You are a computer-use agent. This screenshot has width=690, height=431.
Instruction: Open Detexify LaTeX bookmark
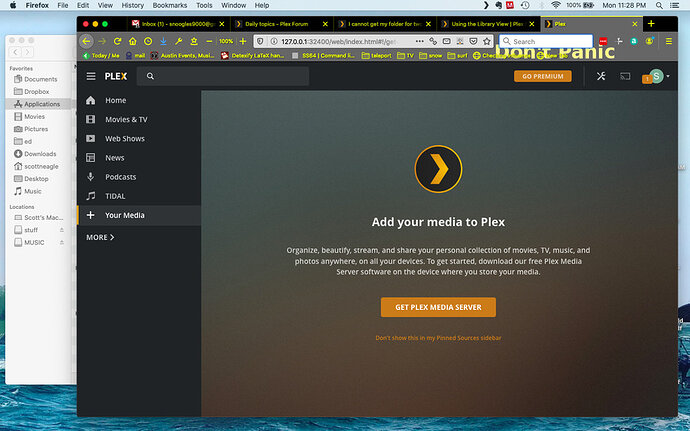[x=253, y=55]
